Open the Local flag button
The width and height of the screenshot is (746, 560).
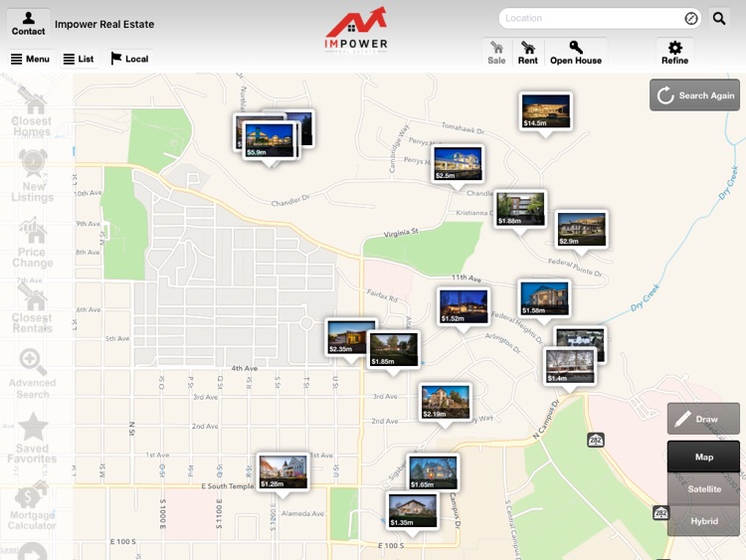[129, 59]
